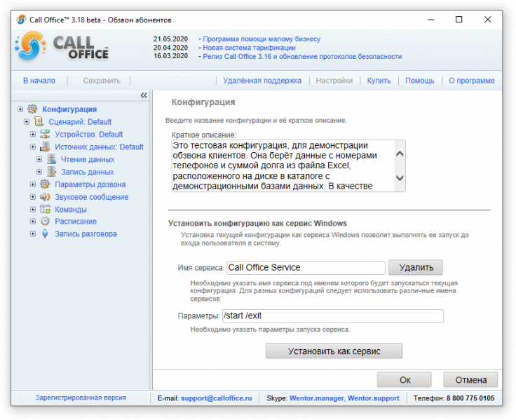This screenshot has height=420, width=516.
Task: Click Зарегистрированная версия status text
Action: point(81,398)
